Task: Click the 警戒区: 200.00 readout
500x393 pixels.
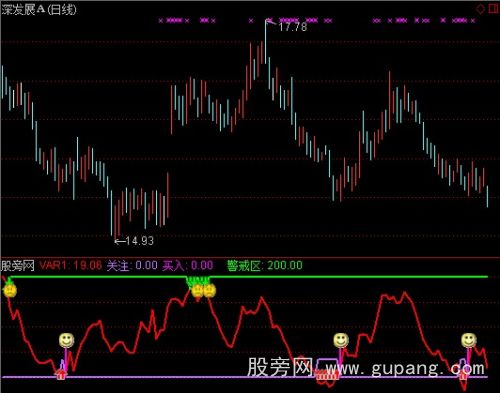Action: pyautogui.click(x=265, y=265)
